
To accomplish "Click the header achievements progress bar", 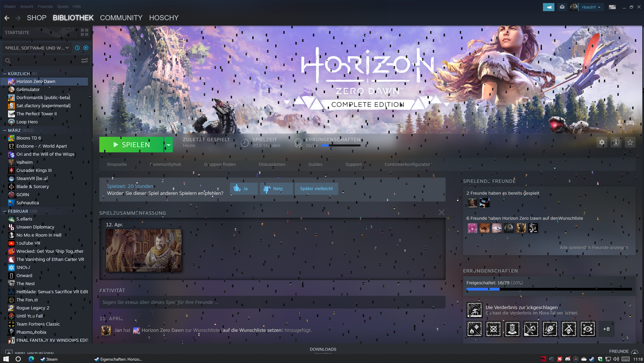I will 341,145.
